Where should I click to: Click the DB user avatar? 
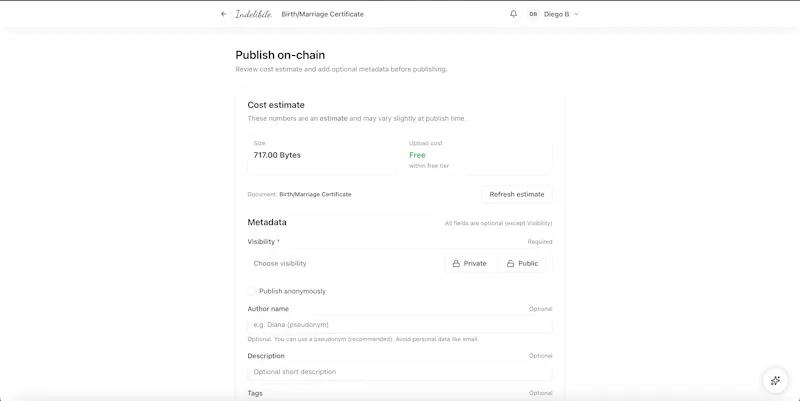[533, 14]
